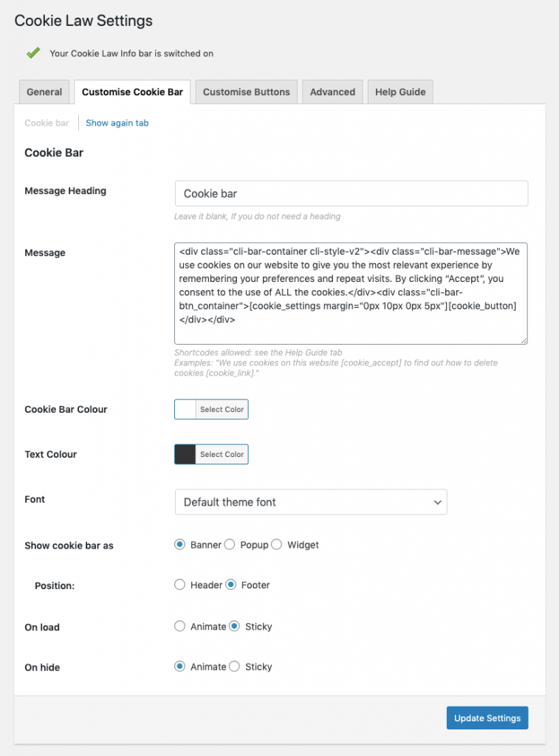Switch to the Customise Buttons tab
The width and height of the screenshot is (559, 756).
tap(247, 92)
